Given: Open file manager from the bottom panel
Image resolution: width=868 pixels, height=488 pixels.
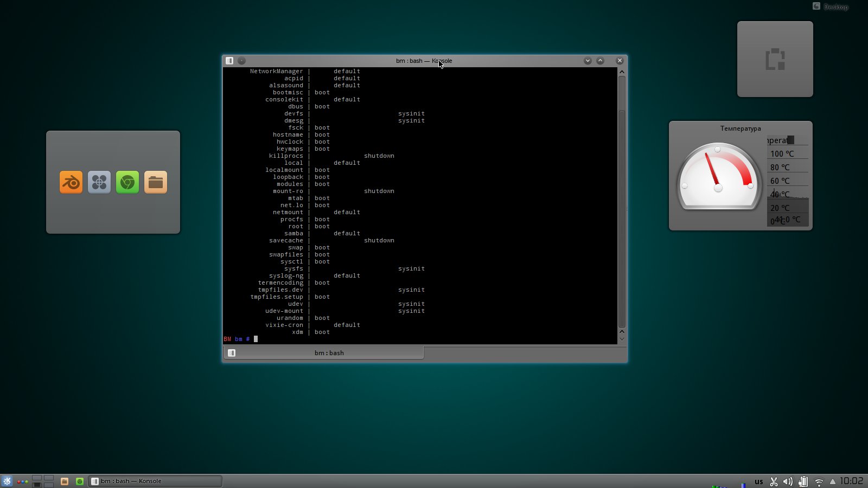Looking at the screenshot, I should 65,481.
